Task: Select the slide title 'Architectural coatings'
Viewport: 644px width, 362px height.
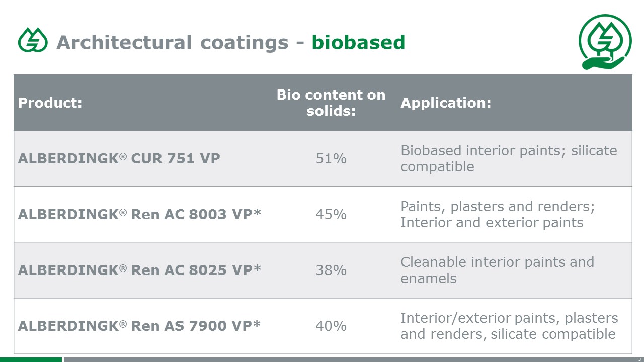Action: click(173, 43)
